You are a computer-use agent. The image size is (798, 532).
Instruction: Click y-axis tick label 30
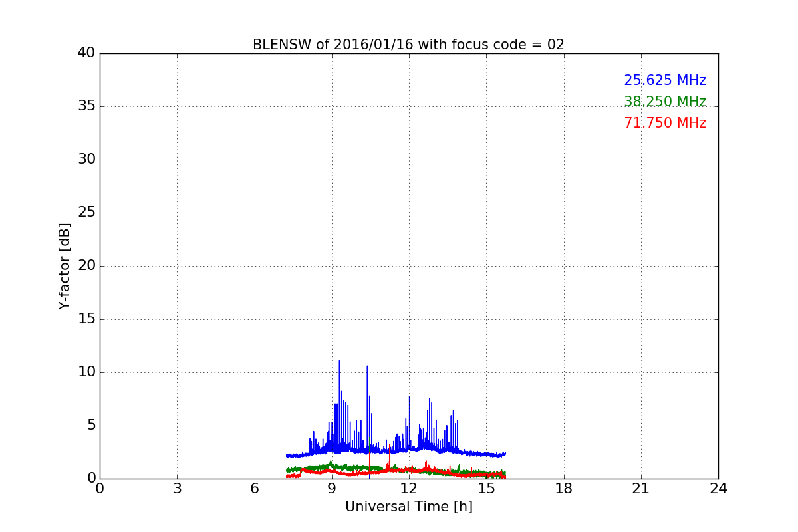86,160
